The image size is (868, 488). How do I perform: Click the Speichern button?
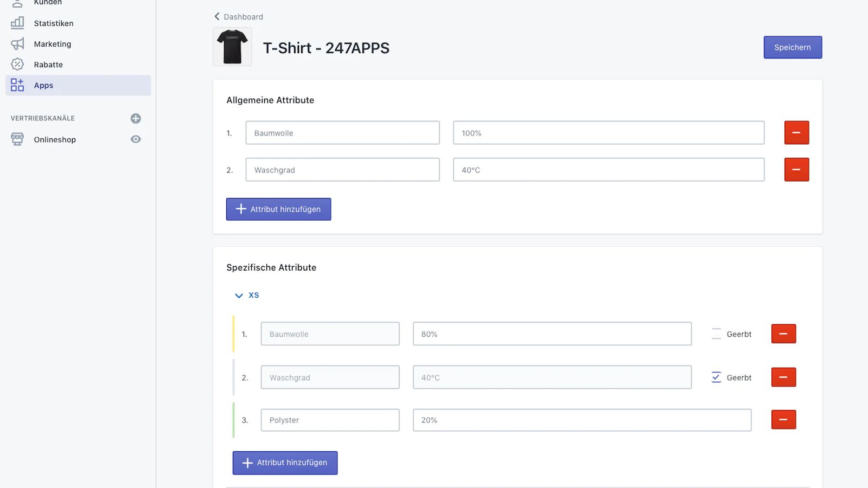tap(793, 47)
